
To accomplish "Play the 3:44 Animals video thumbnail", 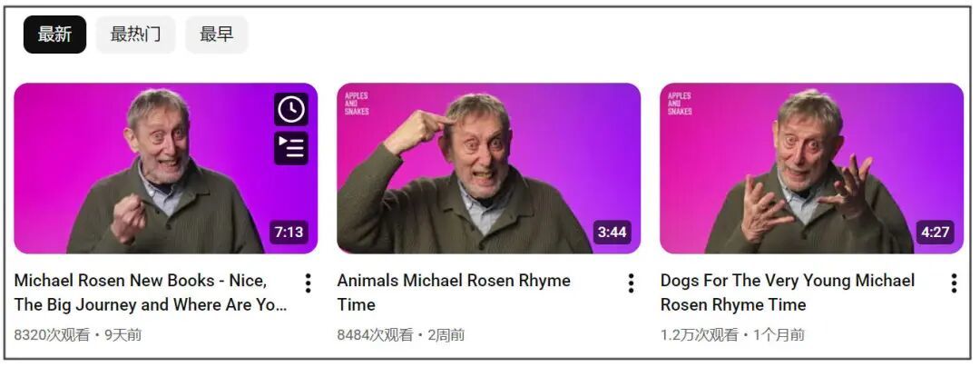I will click(x=489, y=168).
